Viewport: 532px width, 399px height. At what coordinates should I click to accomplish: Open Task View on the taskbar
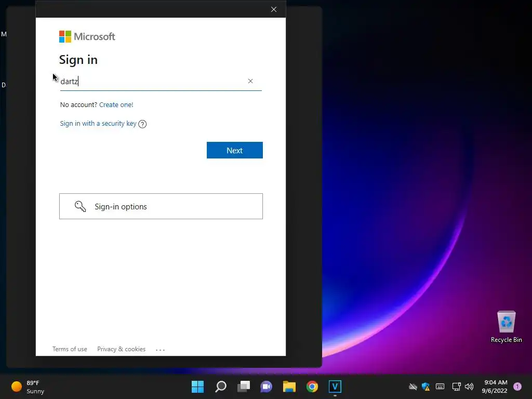pyautogui.click(x=244, y=387)
